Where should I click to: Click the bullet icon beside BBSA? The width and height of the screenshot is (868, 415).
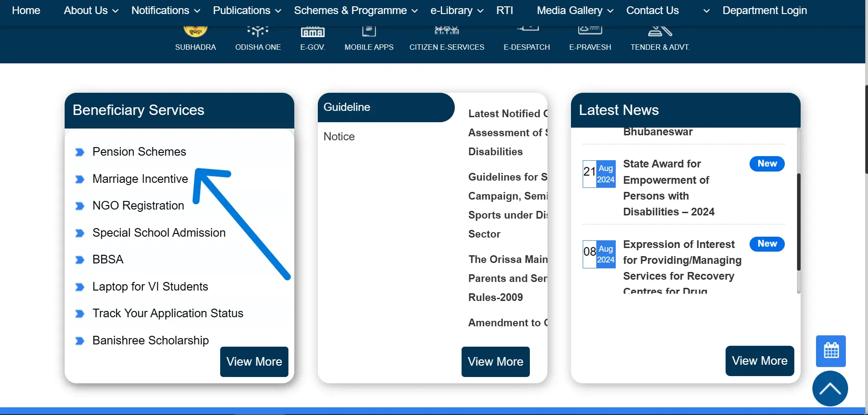pos(80,260)
